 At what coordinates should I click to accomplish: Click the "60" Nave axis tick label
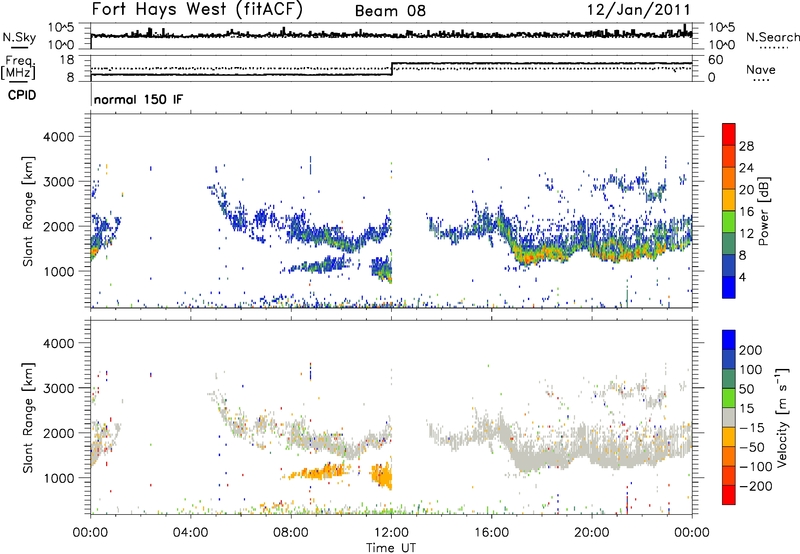pos(715,60)
